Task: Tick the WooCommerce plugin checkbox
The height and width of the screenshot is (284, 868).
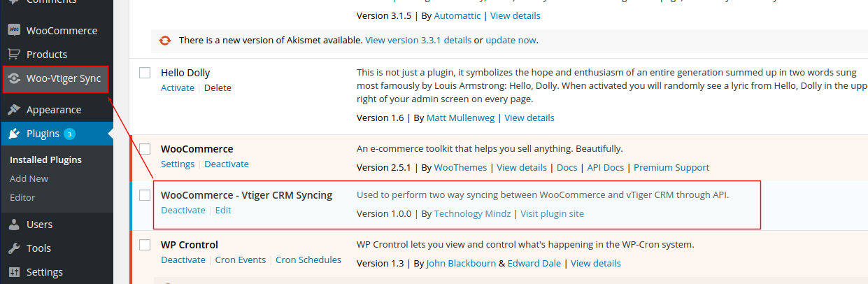Action: pos(145,149)
